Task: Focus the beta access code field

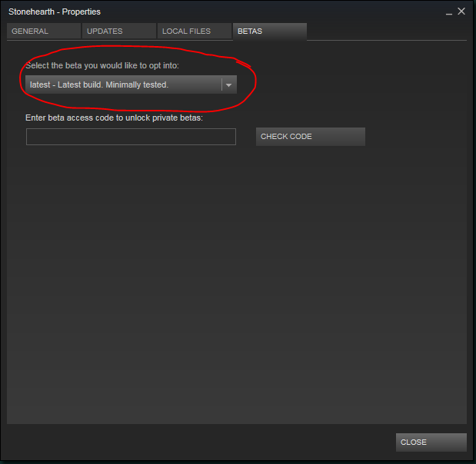Action: pyautogui.click(x=131, y=137)
